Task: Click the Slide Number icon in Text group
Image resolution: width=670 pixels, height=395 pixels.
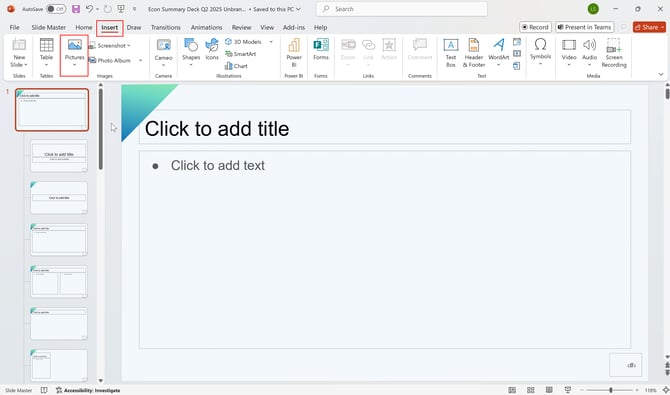Action: 517,53
